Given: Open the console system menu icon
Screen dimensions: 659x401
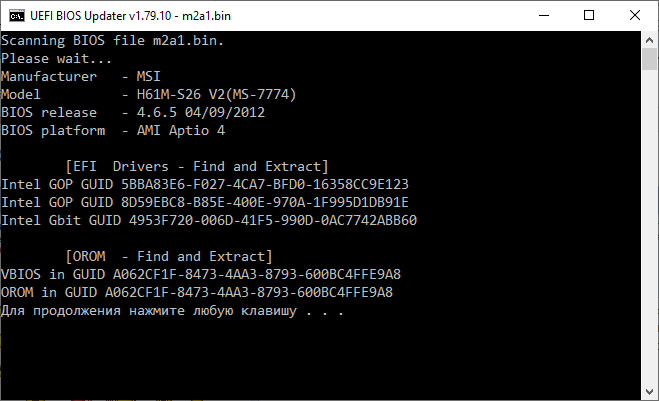Looking at the screenshot, I should (17, 16).
